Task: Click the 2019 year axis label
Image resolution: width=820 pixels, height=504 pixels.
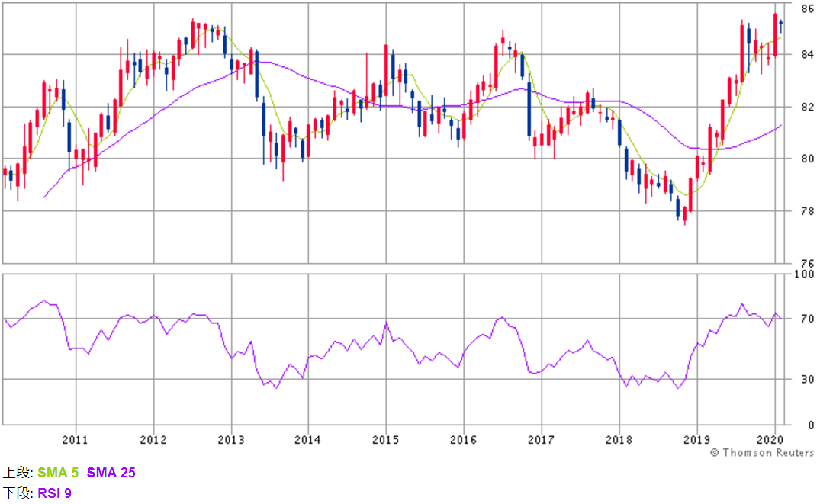Action: tap(696, 440)
